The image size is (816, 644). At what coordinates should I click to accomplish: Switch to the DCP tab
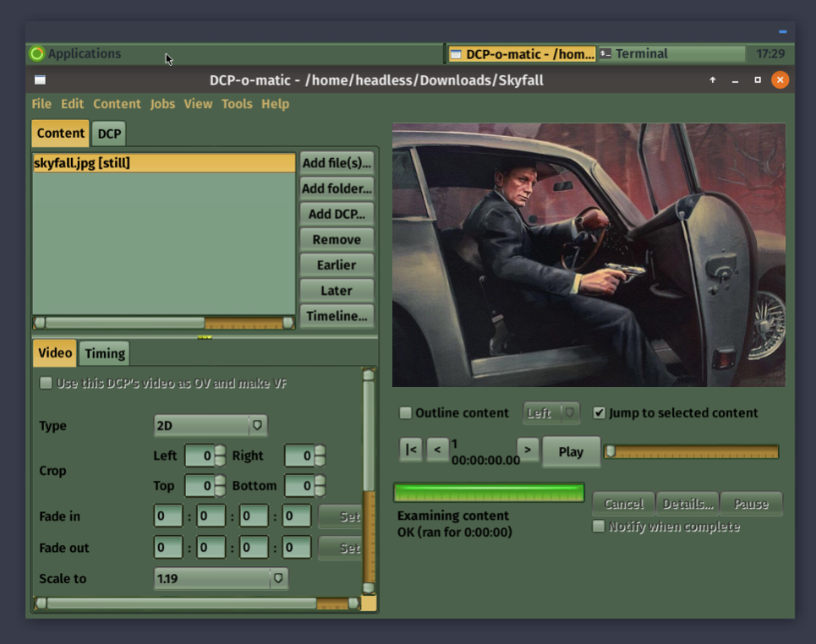point(109,134)
